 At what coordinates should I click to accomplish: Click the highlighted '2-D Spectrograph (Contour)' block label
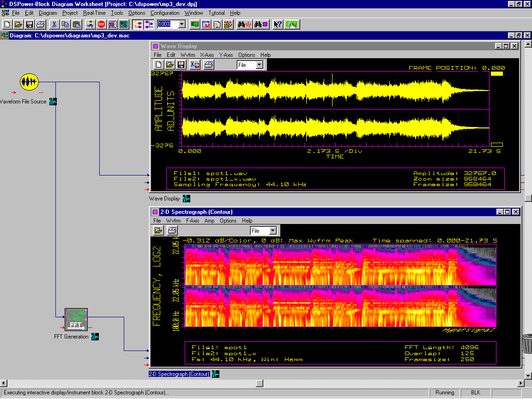pyautogui.click(x=179, y=374)
